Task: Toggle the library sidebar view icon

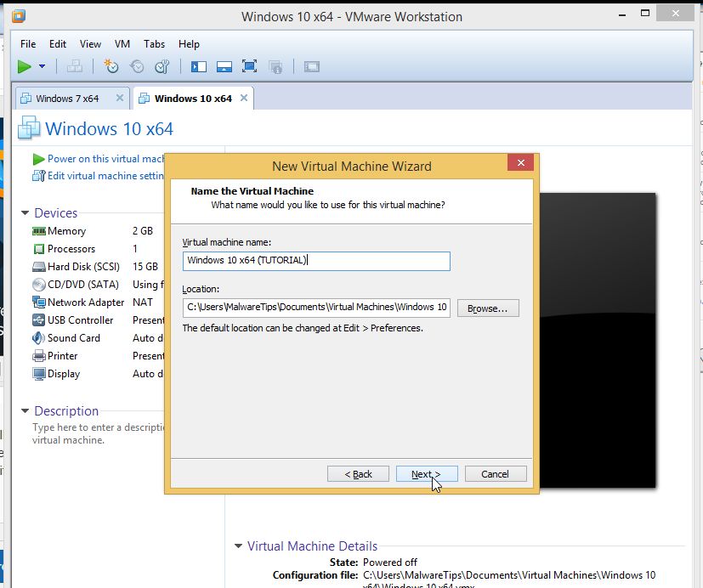Action: click(x=199, y=67)
